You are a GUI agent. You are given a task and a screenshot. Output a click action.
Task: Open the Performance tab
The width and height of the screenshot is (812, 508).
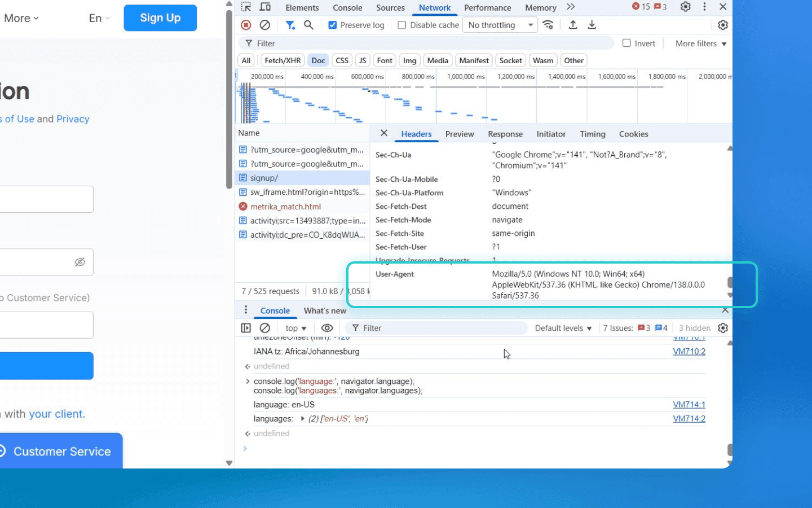(x=488, y=8)
